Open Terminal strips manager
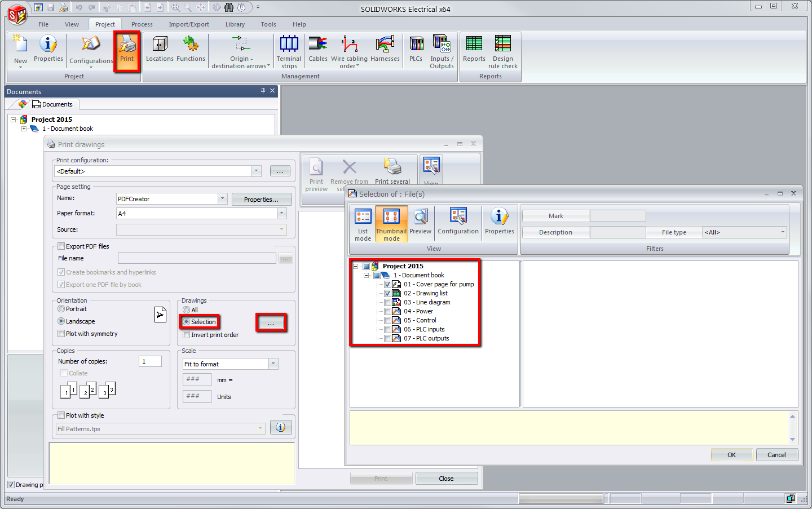 click(x=289, y=52)
